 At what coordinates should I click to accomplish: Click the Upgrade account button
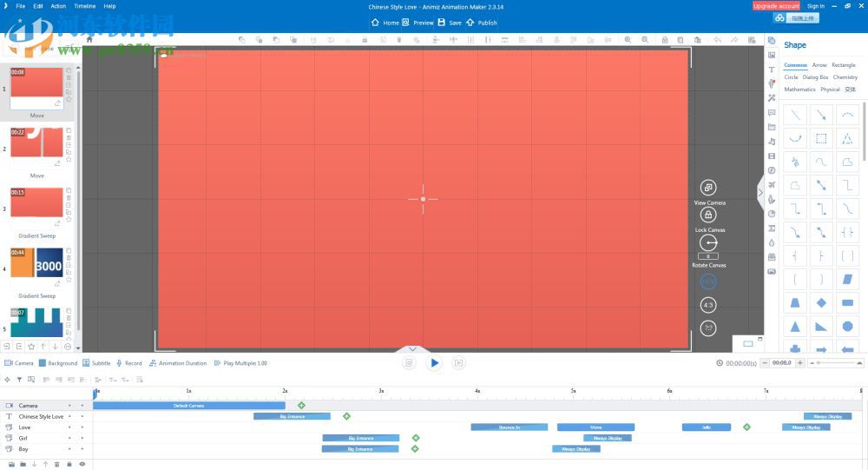pos(775,6)
